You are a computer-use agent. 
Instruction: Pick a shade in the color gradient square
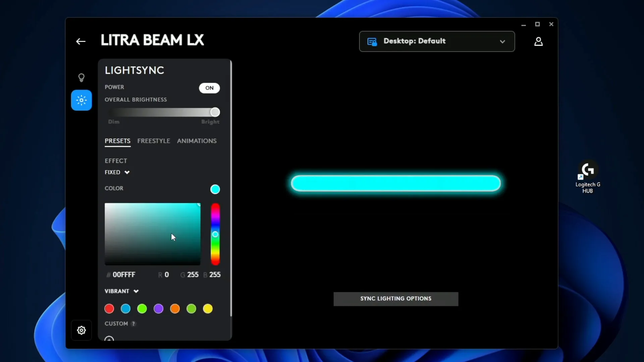click(x=153, y=234)
